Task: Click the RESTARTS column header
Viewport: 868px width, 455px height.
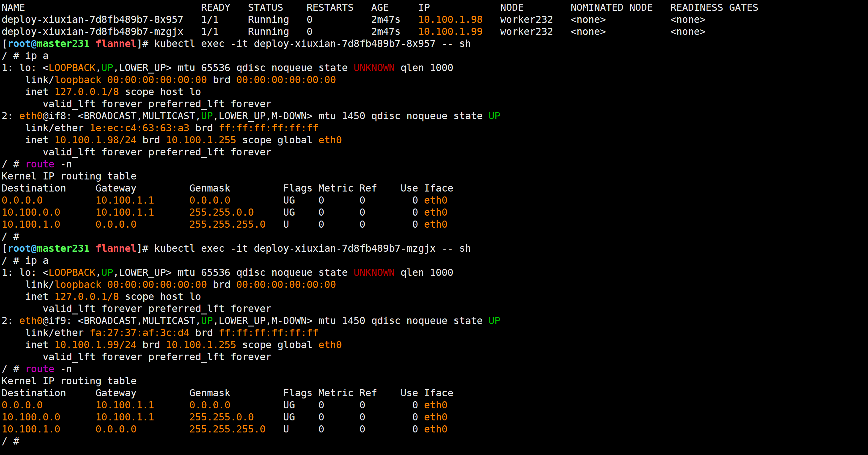Action: pos(330,7)
